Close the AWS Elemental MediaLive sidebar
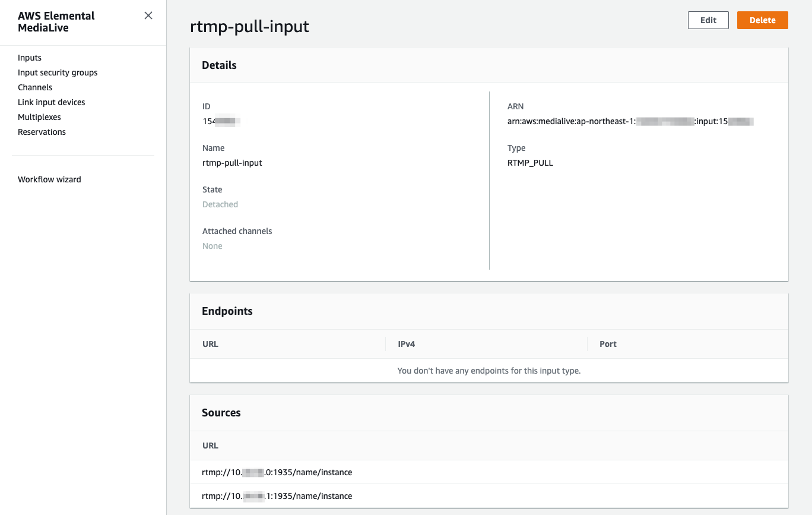 point(148,15)
